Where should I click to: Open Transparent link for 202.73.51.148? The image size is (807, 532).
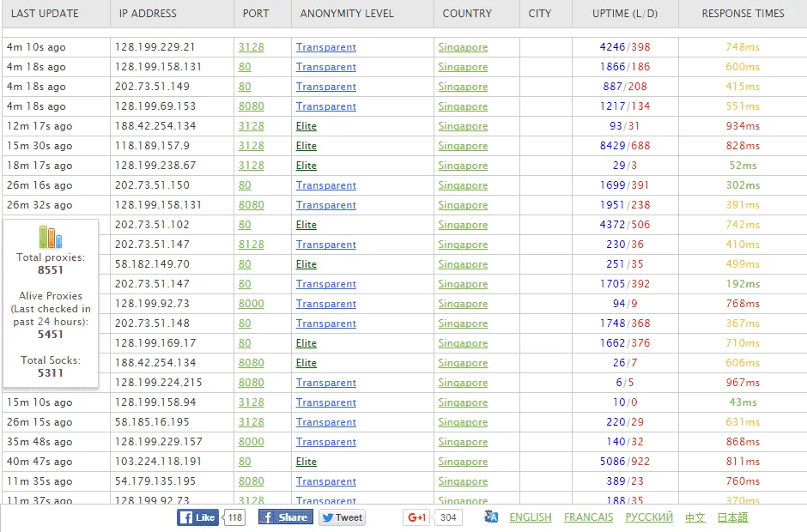[325, 323]
